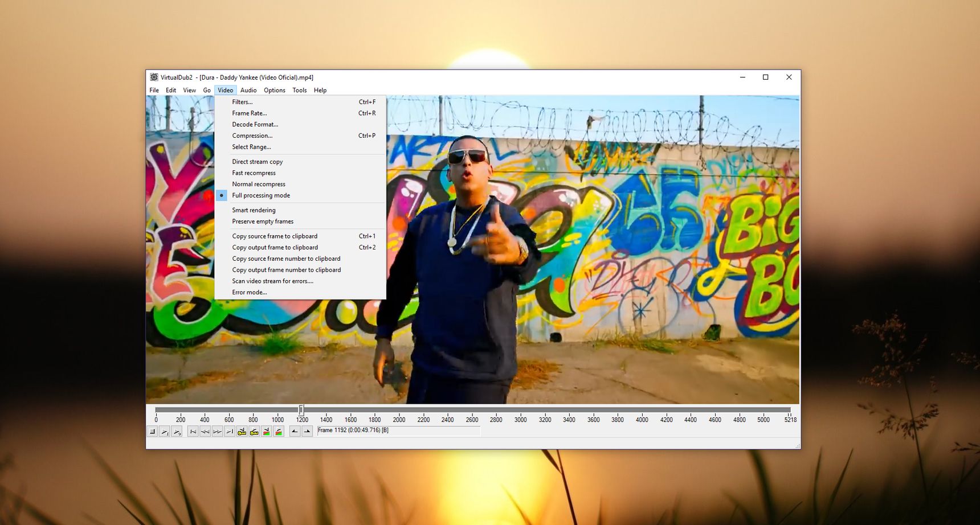Toggle Preserve empty frames option

tap(300, 222)
